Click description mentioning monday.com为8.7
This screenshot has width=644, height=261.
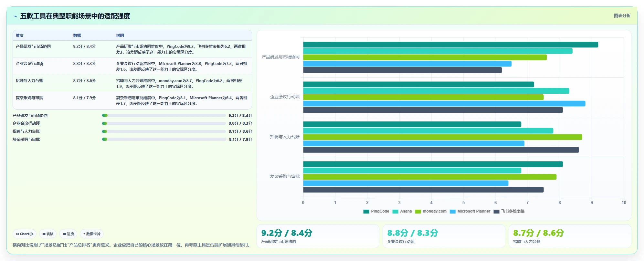point(179,84)
